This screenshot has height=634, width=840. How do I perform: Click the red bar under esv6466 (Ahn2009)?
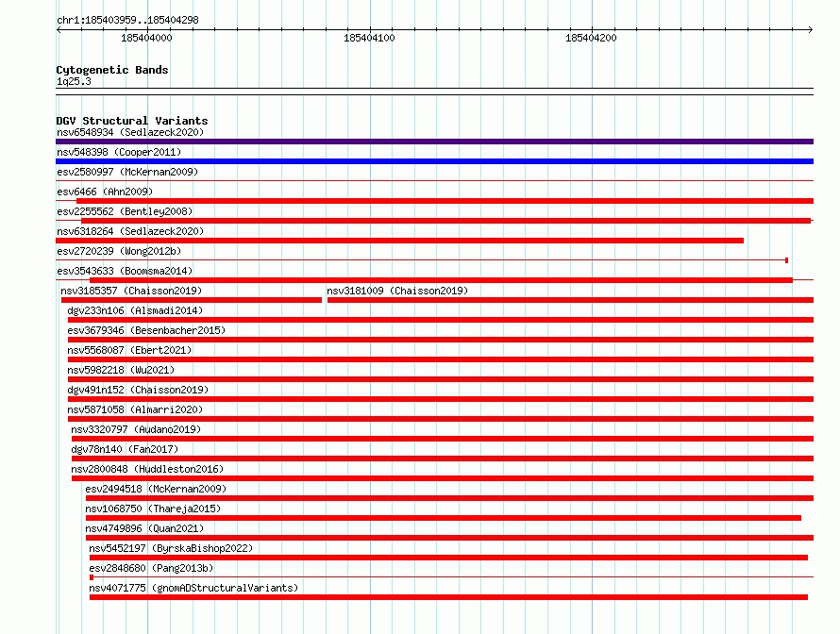pos(445,201)
